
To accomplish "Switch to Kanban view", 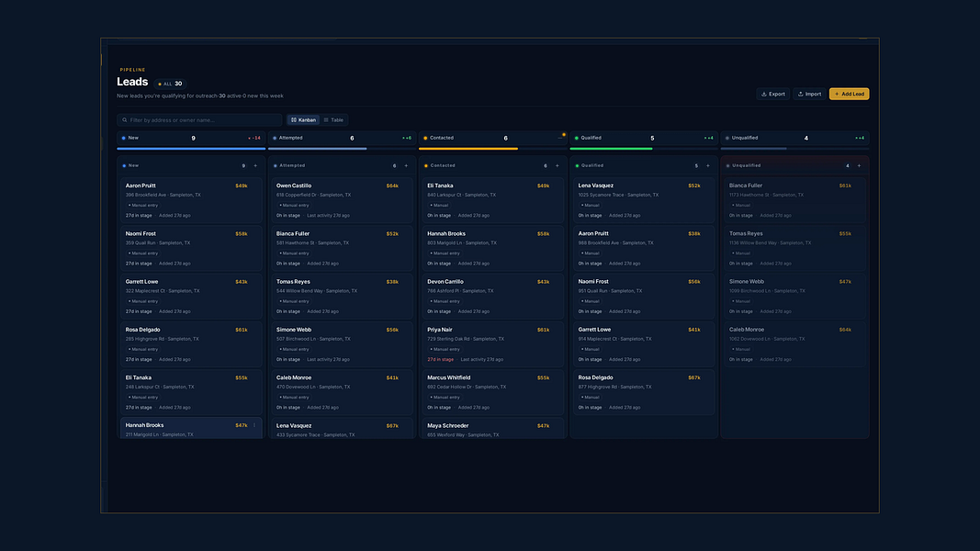I will coord(304,120).
